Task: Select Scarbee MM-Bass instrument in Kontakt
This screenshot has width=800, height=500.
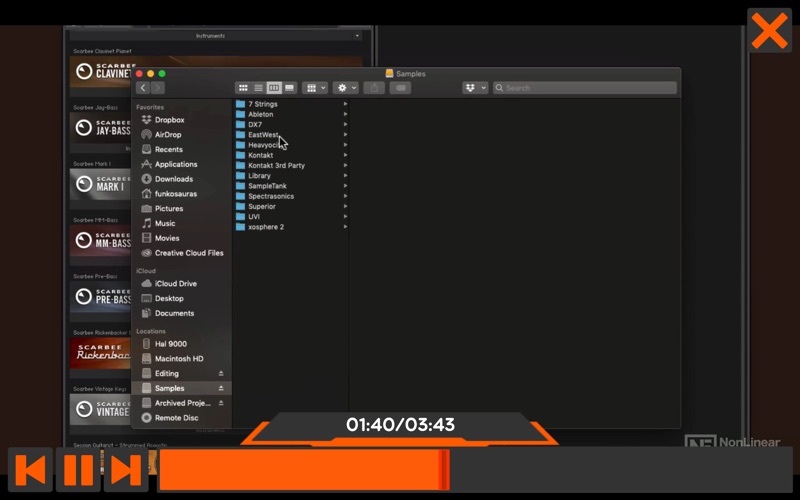Action: (101, 240)
